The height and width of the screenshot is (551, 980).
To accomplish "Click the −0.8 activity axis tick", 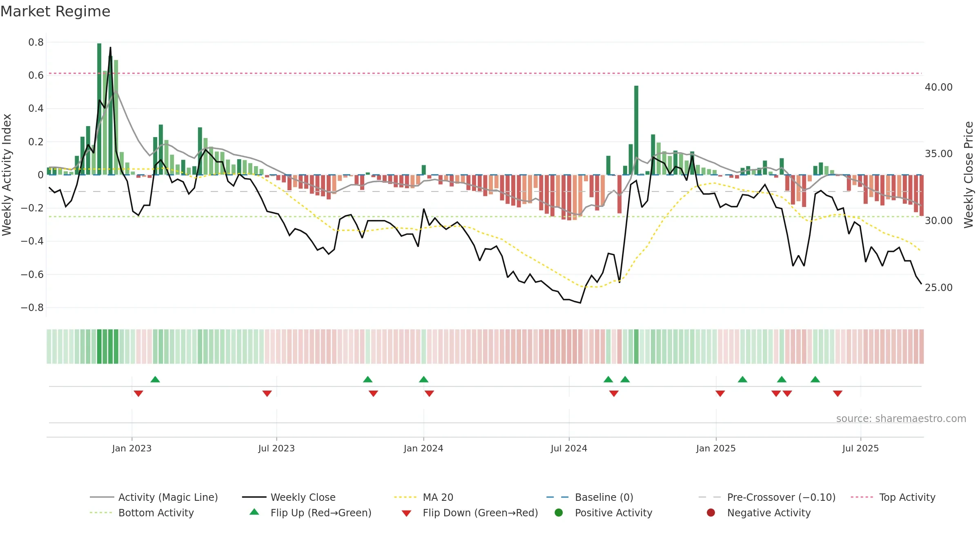I will [x=32, y=307].
